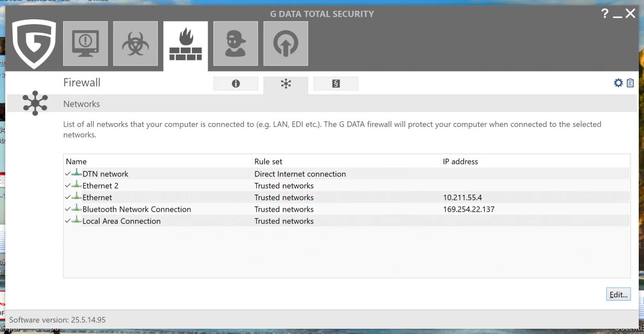Open firewall settings gear icon
The image size is (644, 334).
[618, 83]
